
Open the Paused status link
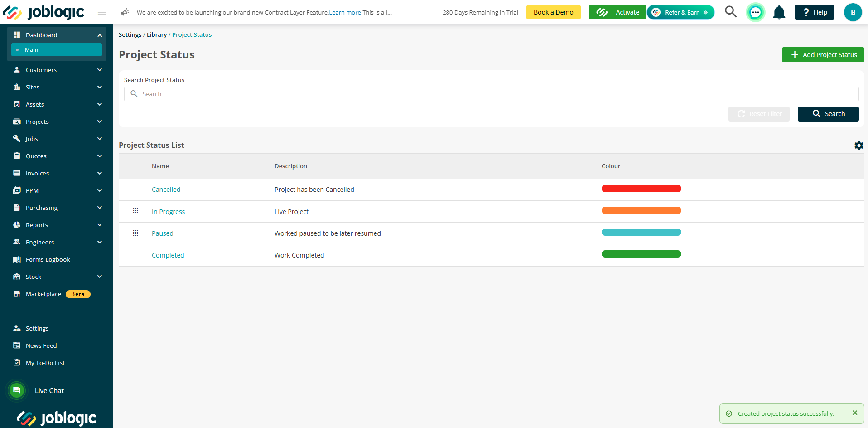(162, 233)
